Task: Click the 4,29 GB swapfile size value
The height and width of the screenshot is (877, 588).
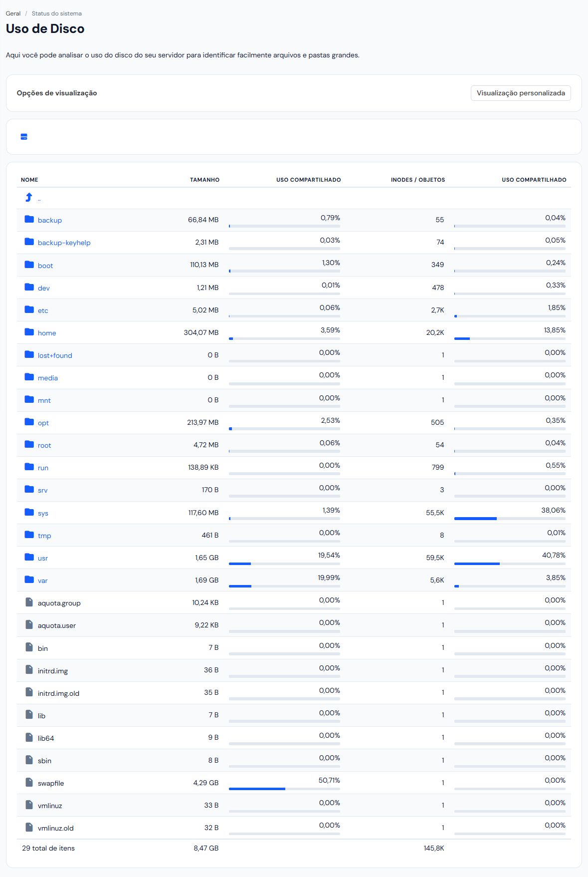Action: click(206, 783)
